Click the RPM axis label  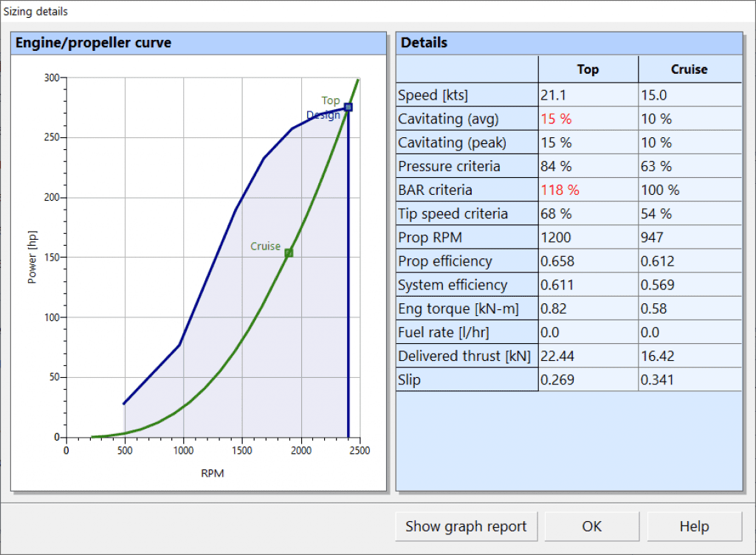pyautogui.click(x=212, y=473)
